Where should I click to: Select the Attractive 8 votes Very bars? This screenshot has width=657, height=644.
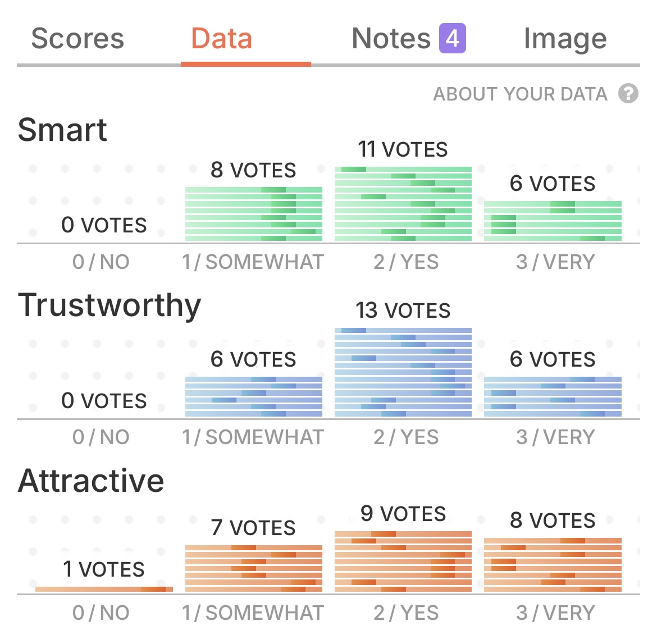coord(553,565)
